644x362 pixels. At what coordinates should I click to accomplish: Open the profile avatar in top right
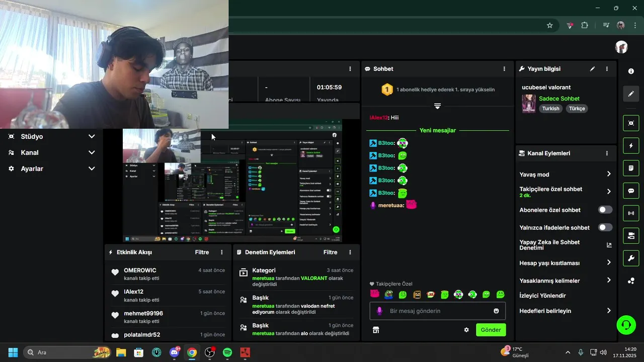click(621, 47)
